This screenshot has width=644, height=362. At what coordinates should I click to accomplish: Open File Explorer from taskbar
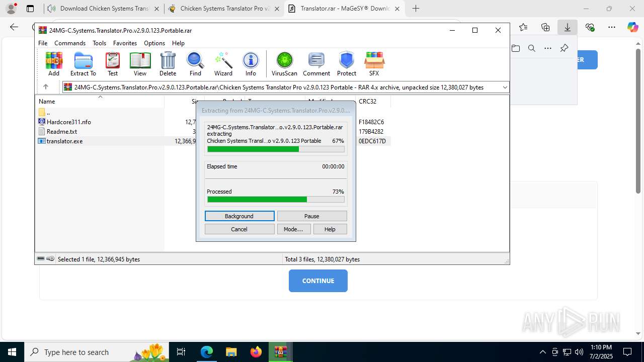[231, 352]
